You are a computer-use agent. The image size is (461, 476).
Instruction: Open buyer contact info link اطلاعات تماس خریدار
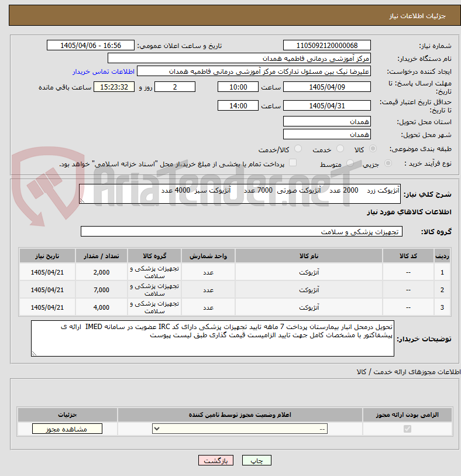pyautogui.click(x=104, y=71)
